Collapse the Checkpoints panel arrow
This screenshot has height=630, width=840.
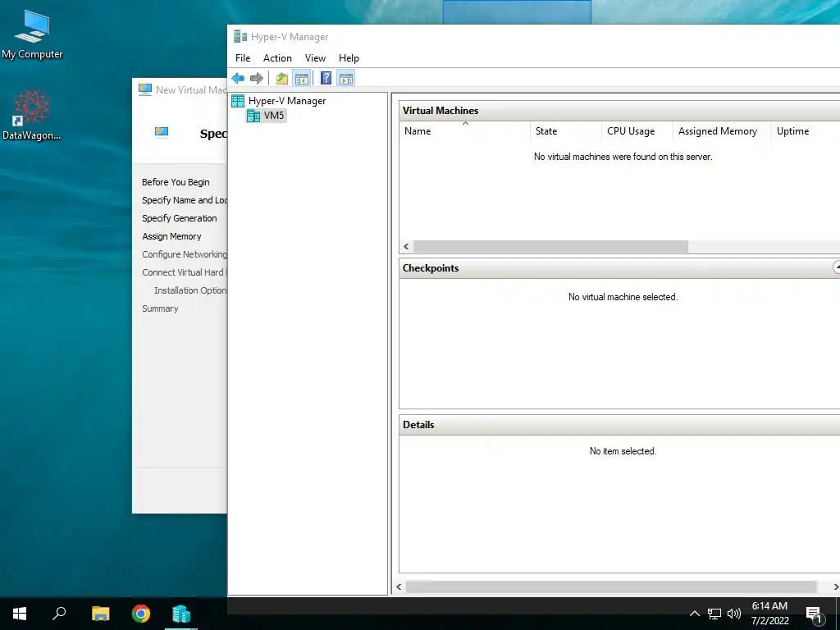(x=836, y=267)
